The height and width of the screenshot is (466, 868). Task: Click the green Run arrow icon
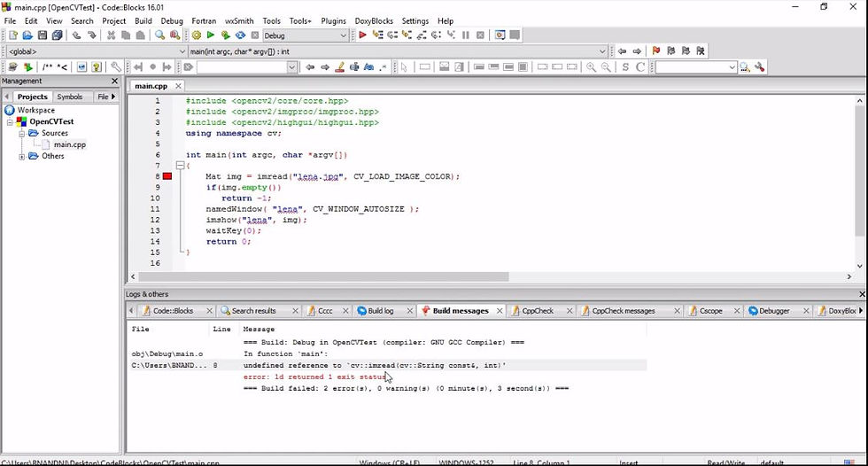pos(211,35)
